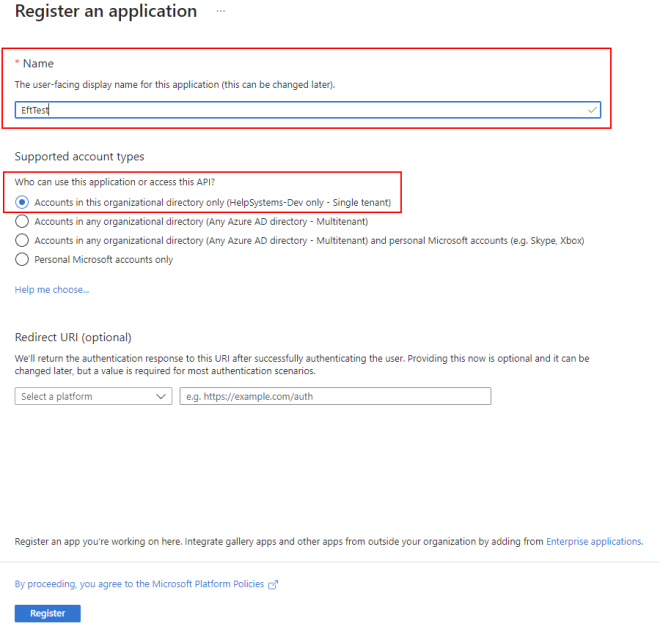Click the required Name field label
This screenshot has height=637, width=660.
(x=38, y=64)
